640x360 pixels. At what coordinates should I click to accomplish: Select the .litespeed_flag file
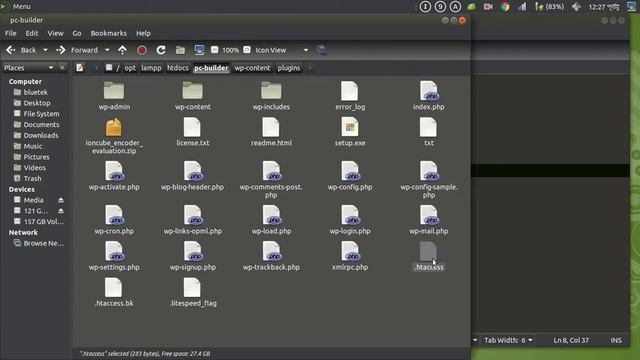192,292
